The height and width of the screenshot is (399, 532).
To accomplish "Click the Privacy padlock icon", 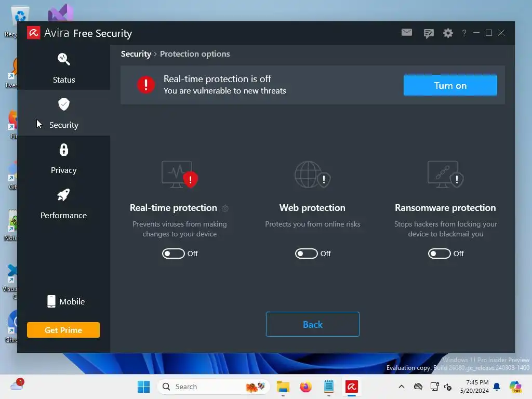I will click(x=64, y=150).
